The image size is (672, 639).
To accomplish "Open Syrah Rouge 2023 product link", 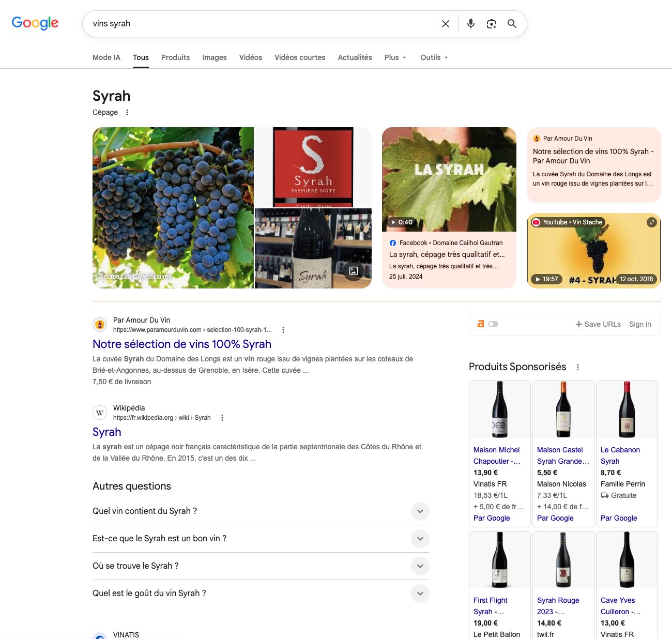I will [558, 606].
